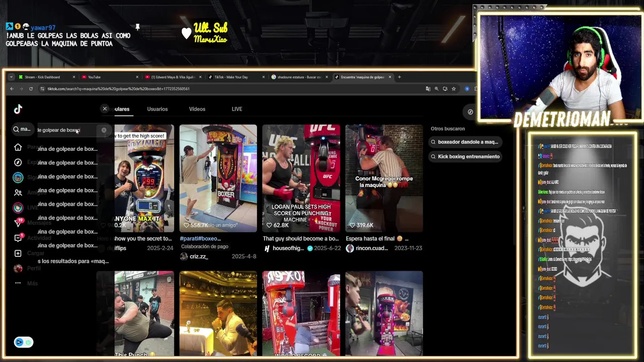Screen dimensions: 644x362
Task: Open 'los resultados para «maq...' link
Action: [73, 261]
